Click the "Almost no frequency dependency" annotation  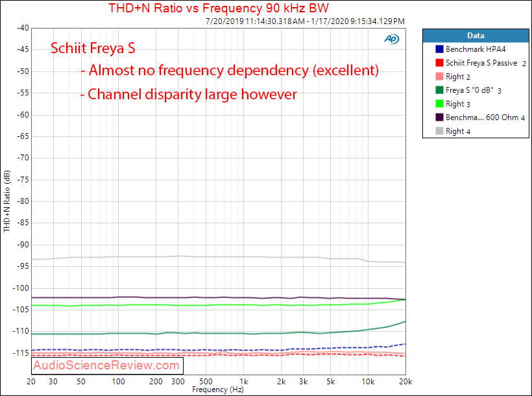click(x=230, y=71)
